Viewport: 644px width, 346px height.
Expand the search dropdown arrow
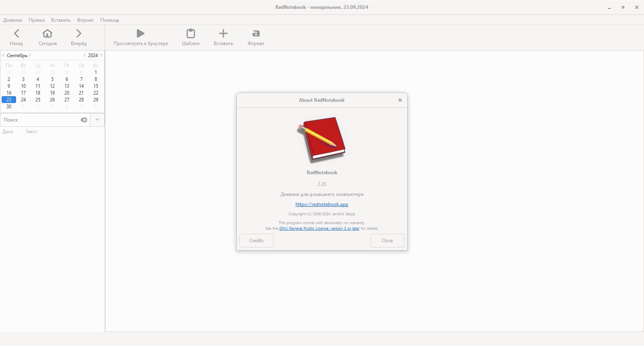pos(97,120)
